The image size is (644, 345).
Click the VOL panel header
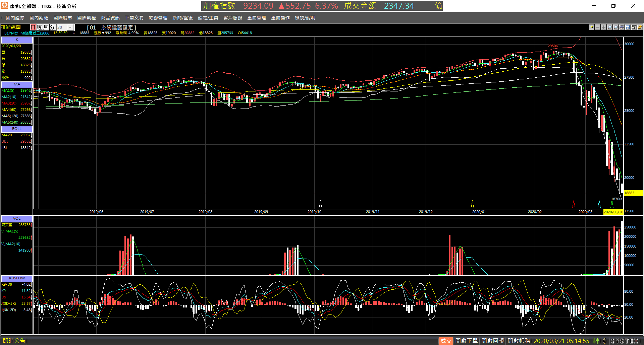click(x=17, y=218)
